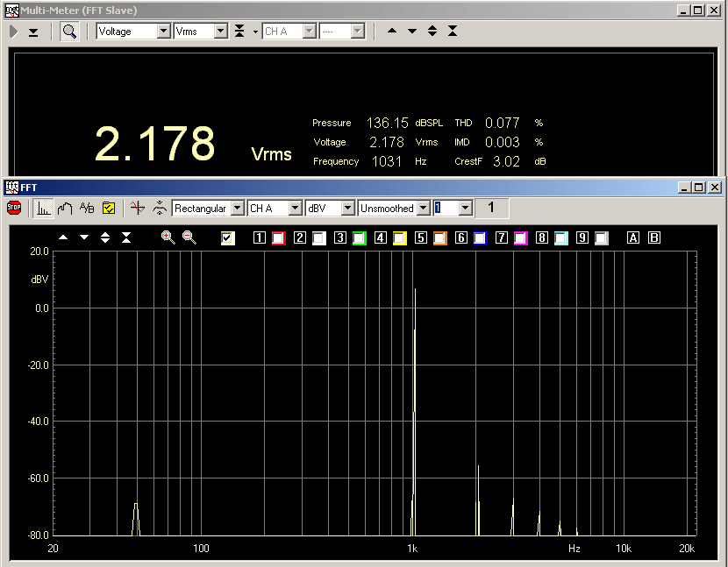Click the green color swatch for trace 3

[359, 238]
